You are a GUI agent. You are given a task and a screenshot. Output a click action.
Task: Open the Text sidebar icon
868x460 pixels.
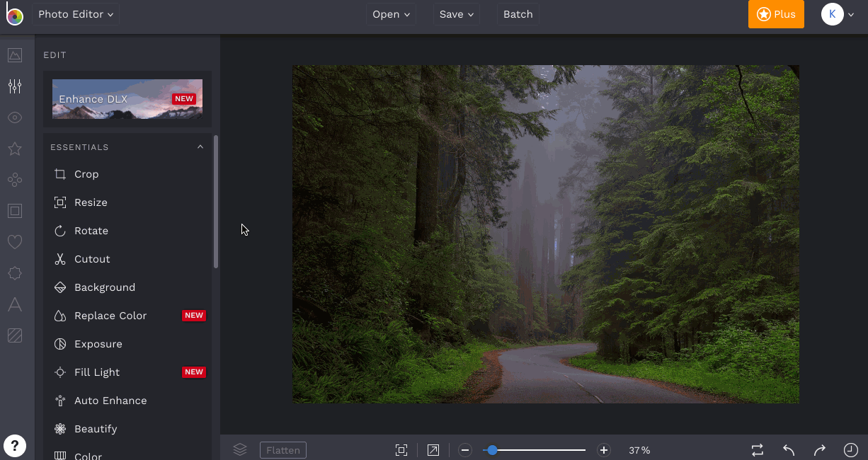pos(15,304)
